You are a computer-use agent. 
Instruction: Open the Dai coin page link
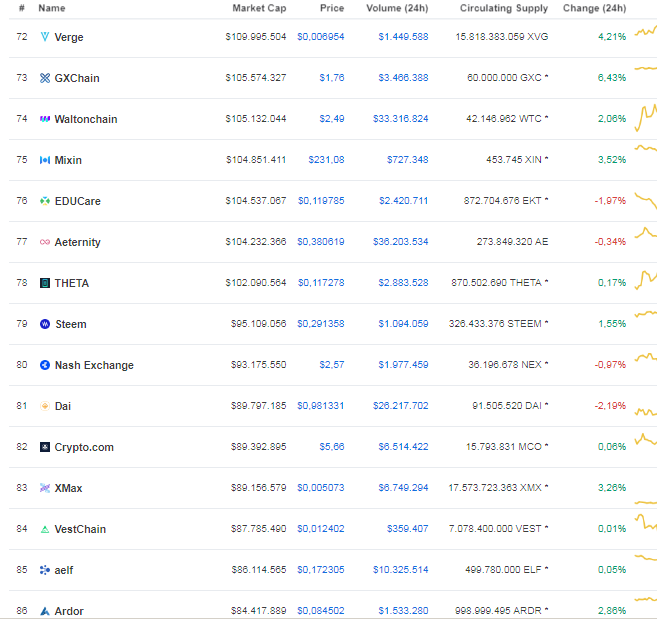click(x=63, y=406)
